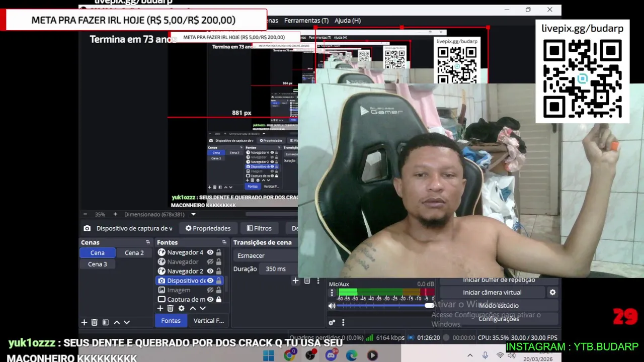The image size is (644, 362).
Task: Select scene Cena
Action: pos(98,253)
